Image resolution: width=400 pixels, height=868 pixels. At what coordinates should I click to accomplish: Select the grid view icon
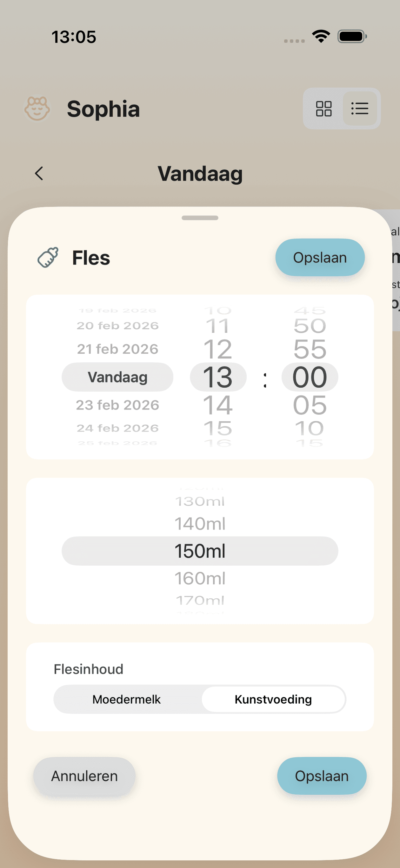(324, 109)
